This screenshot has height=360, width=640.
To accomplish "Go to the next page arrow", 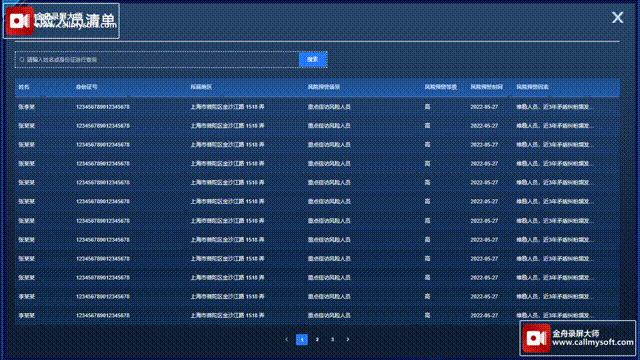I will coord(348,340).
